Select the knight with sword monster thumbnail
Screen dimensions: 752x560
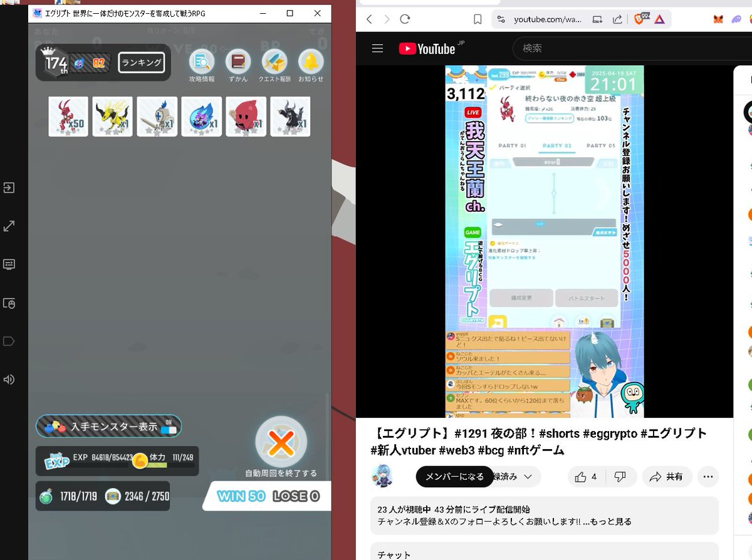pyautogui.click(x=157, y=117)
